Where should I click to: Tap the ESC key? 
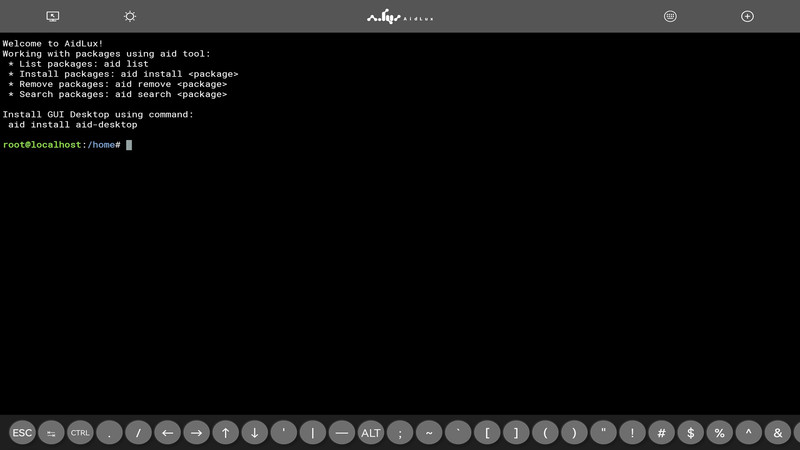(22, 433)
